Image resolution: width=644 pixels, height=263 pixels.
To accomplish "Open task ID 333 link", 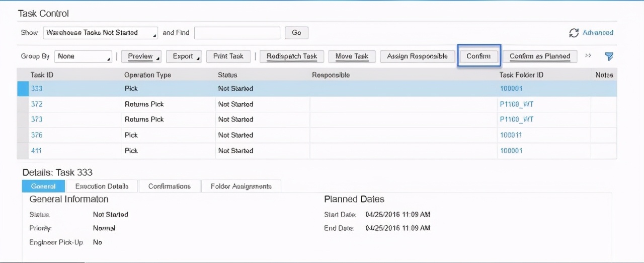I will pos(37,89).
